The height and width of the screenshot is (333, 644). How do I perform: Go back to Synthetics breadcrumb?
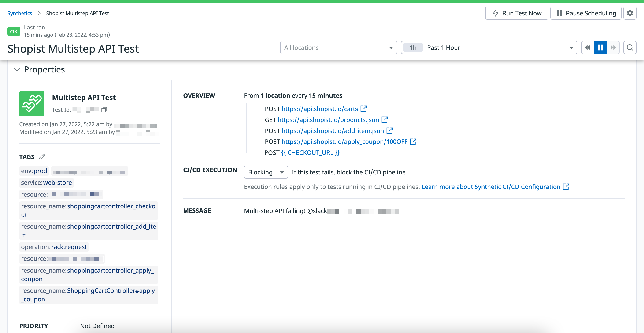(x=20, y=13)
